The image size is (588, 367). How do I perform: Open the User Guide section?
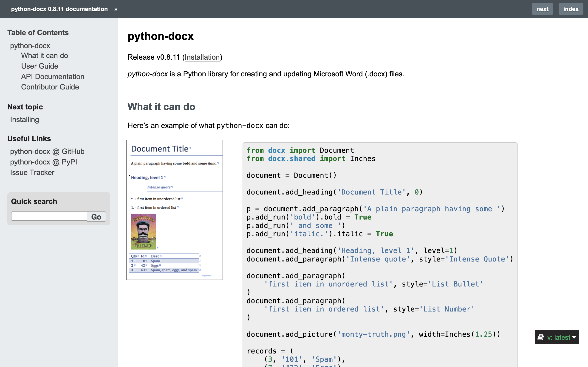point(39,66)
